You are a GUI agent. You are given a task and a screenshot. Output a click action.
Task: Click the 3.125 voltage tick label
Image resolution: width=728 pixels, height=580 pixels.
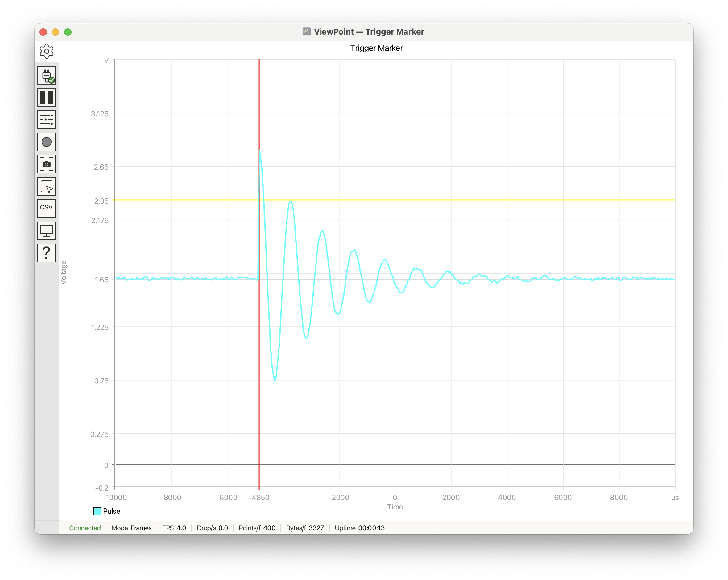point(100,114)
